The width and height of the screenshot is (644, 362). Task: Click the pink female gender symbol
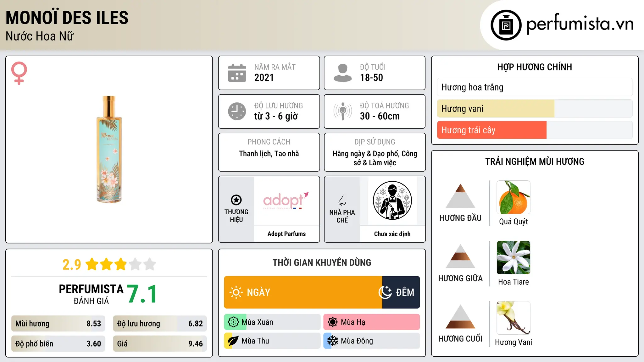point(19,73)
